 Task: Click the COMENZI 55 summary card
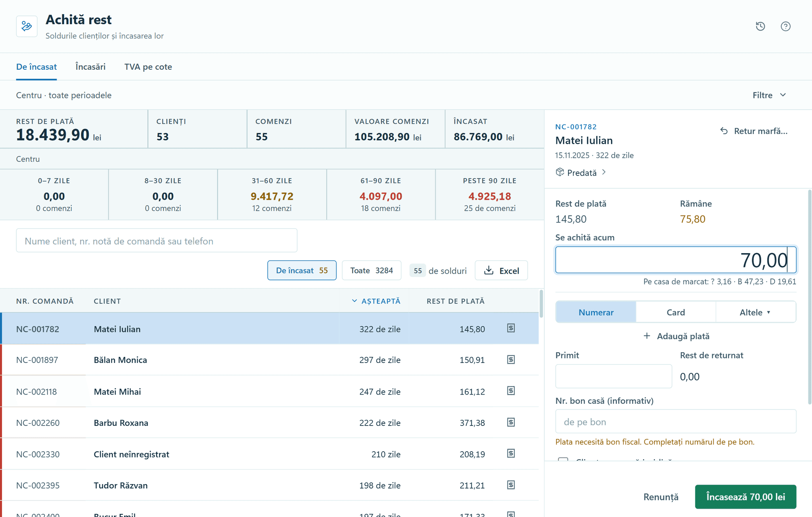297,129
